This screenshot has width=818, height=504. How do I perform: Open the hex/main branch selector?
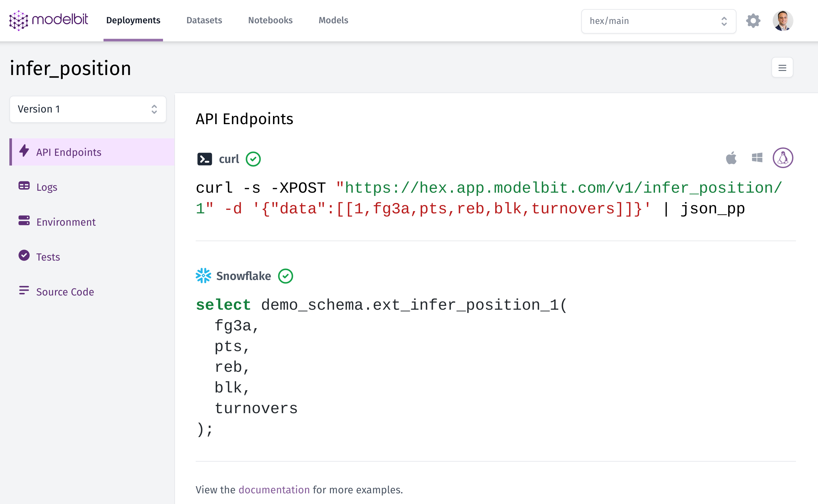658,21
